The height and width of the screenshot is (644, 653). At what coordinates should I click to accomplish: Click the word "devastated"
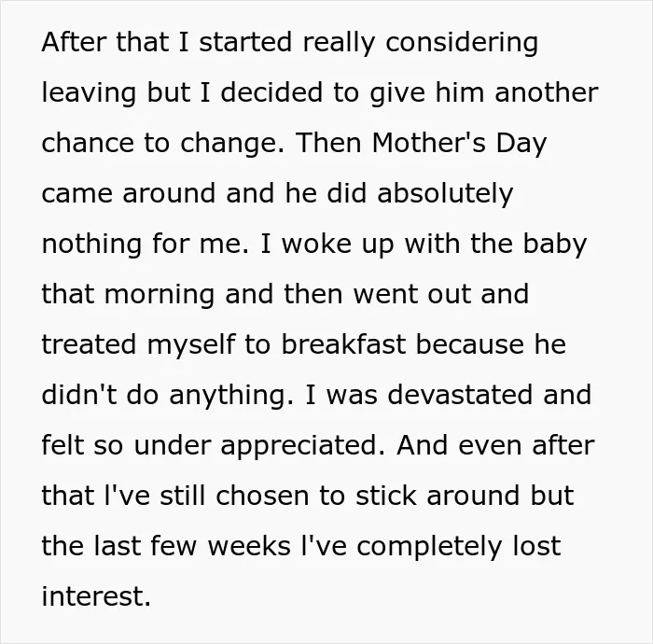(x=460, y=395)
